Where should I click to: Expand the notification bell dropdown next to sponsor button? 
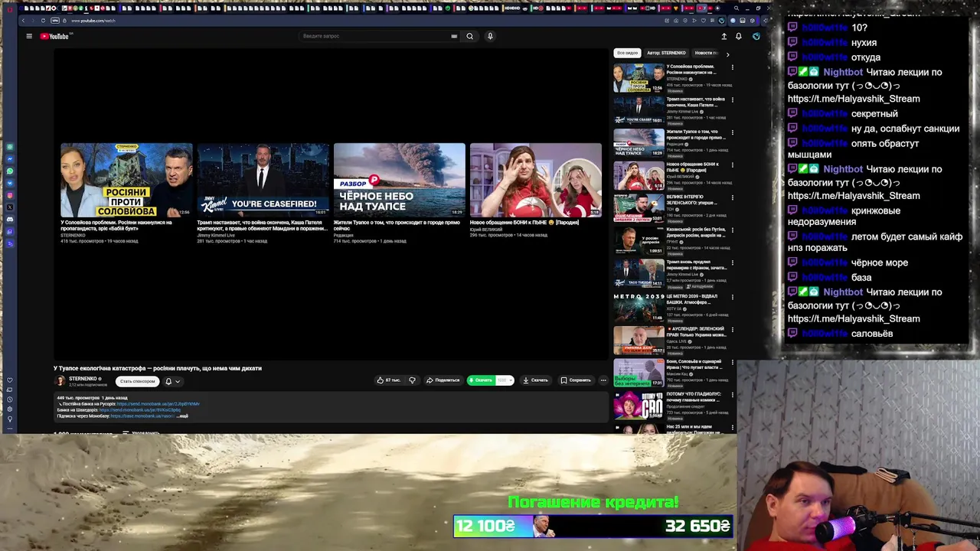(x=173, y=381)
